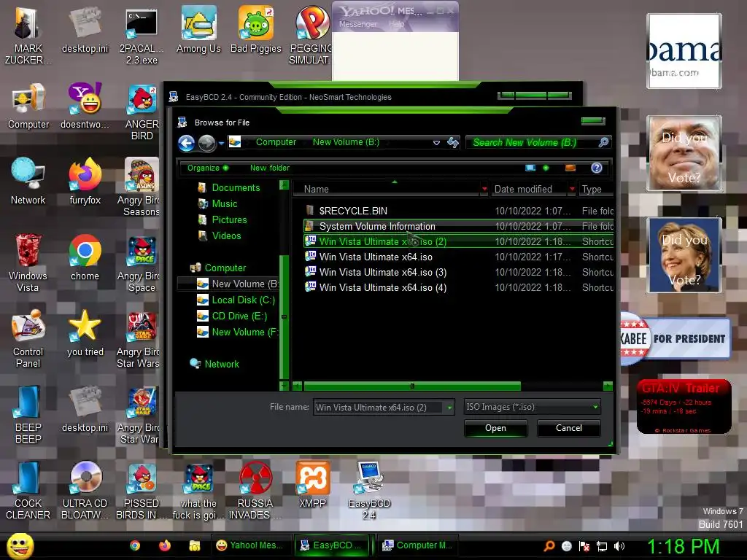747x560 pixels.
Task: Open the XMPP desktop icon
Action: coord(312,484)
